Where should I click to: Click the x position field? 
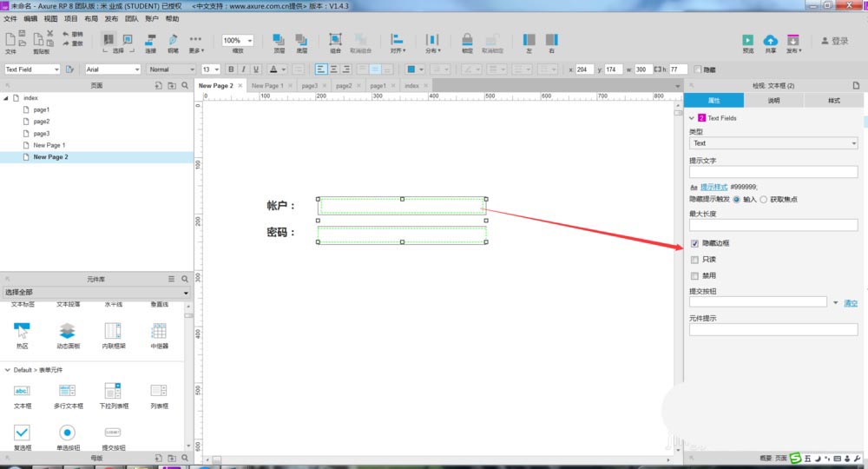pos(584,69)
